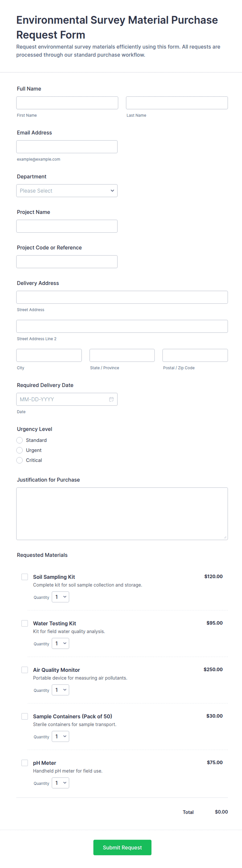Click the Project Code or Reference field
Image resolution: width=242 pixels, height=868 pixels.
click(67, 262)
